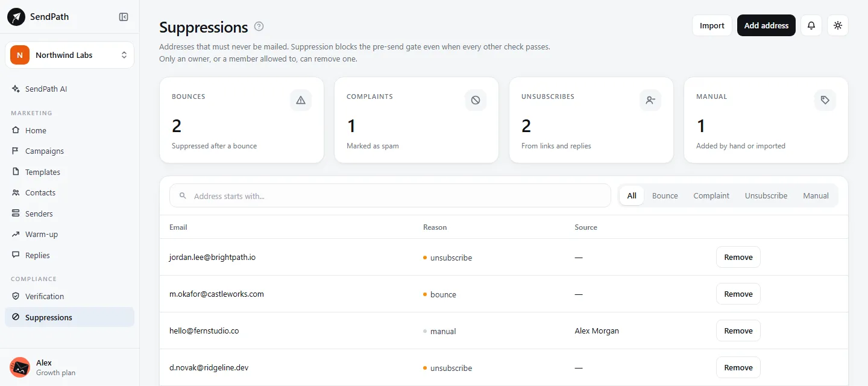Viewport: 868px width, 386px height.
Task: Click the Templates file icon
Action: (x=16, y=172)
